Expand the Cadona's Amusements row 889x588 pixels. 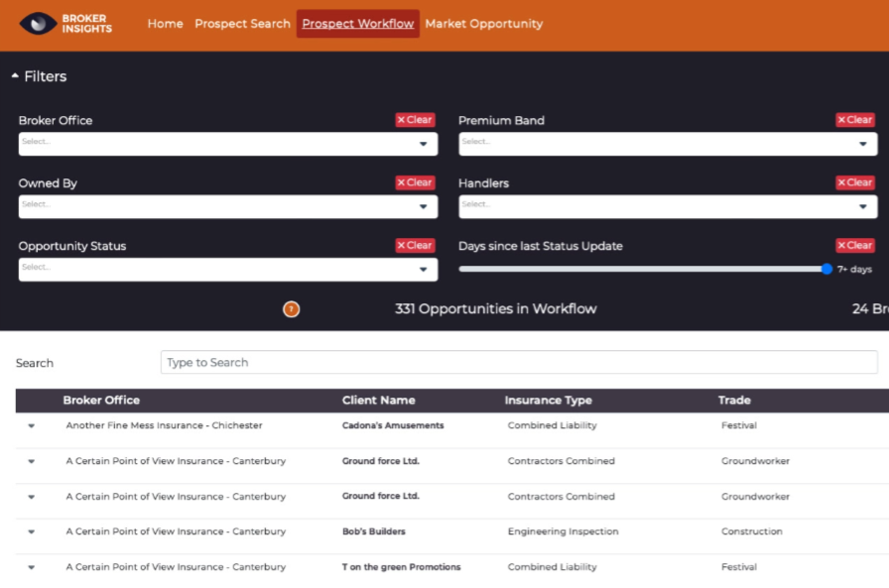(31, 426)
